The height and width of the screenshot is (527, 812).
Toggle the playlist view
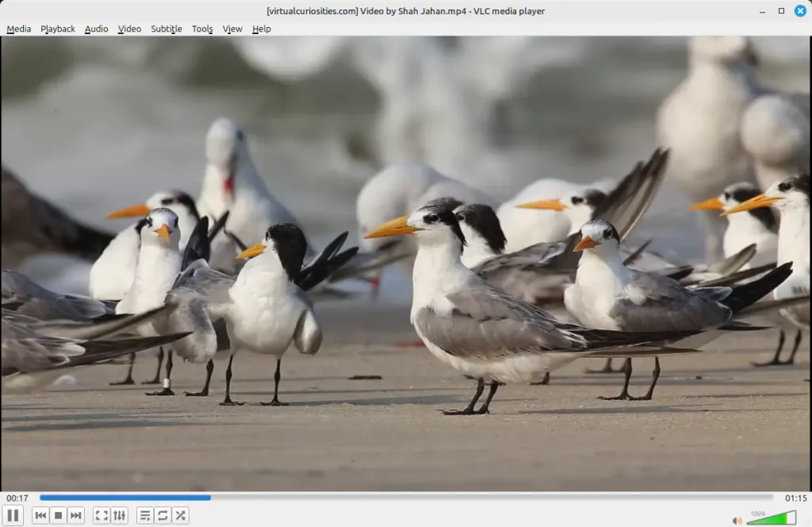point(145,516)
